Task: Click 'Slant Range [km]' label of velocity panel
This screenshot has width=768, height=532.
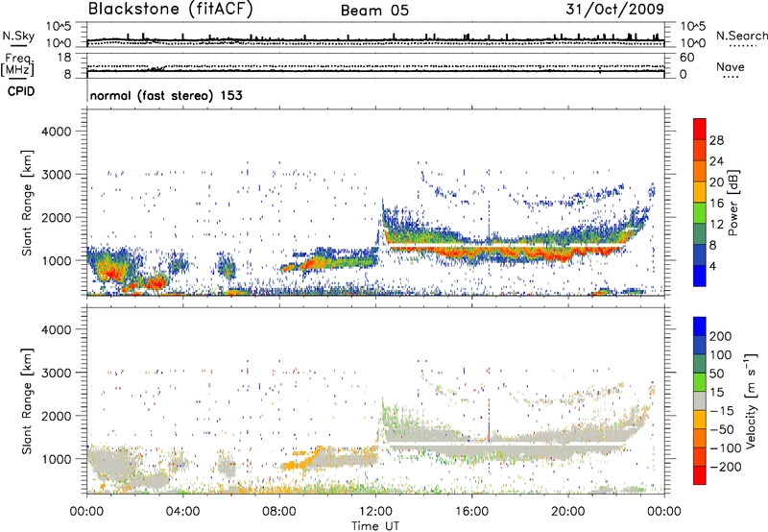Action: tap(27, 401)
